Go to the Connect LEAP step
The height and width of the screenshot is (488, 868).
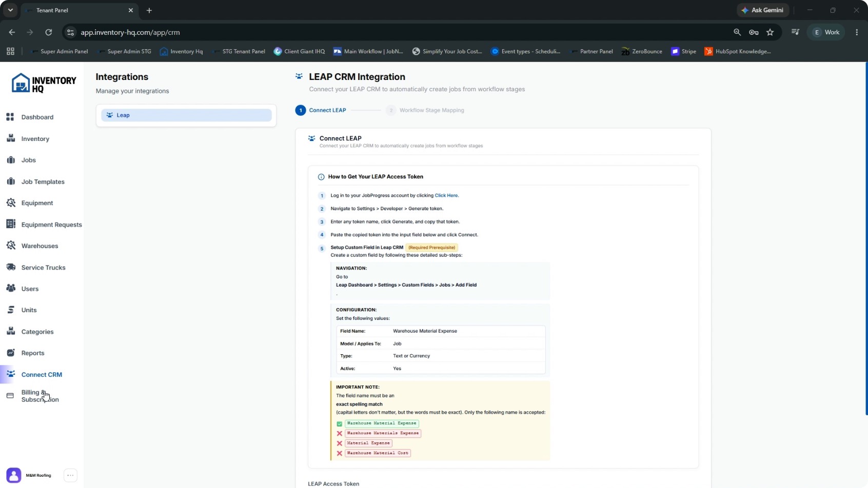tap(321, 110)
